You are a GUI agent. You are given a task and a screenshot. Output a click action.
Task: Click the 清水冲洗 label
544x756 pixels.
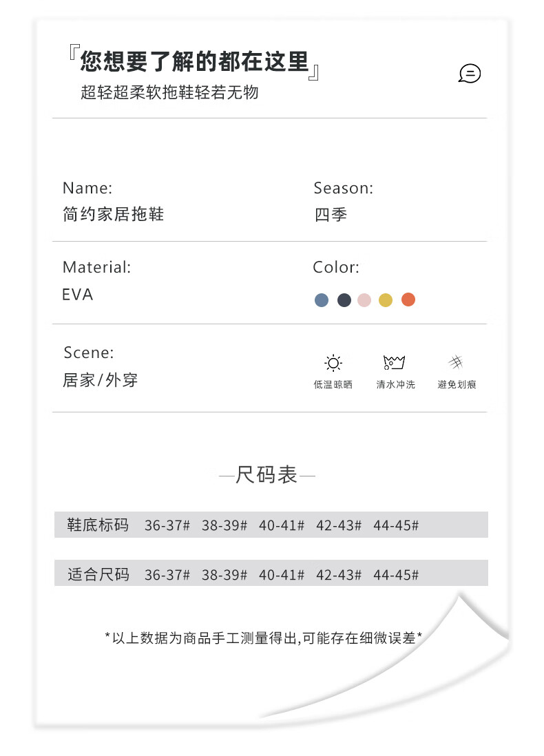pos(395,384)
